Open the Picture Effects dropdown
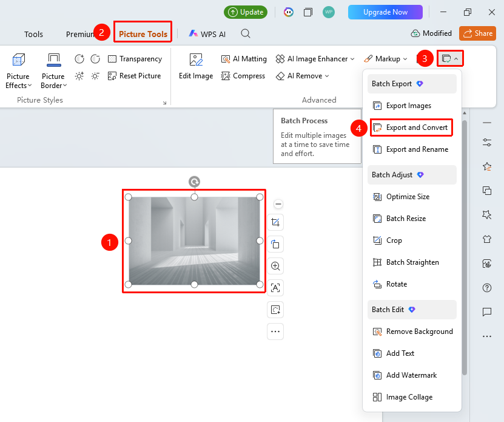 [x=18, y=71]
